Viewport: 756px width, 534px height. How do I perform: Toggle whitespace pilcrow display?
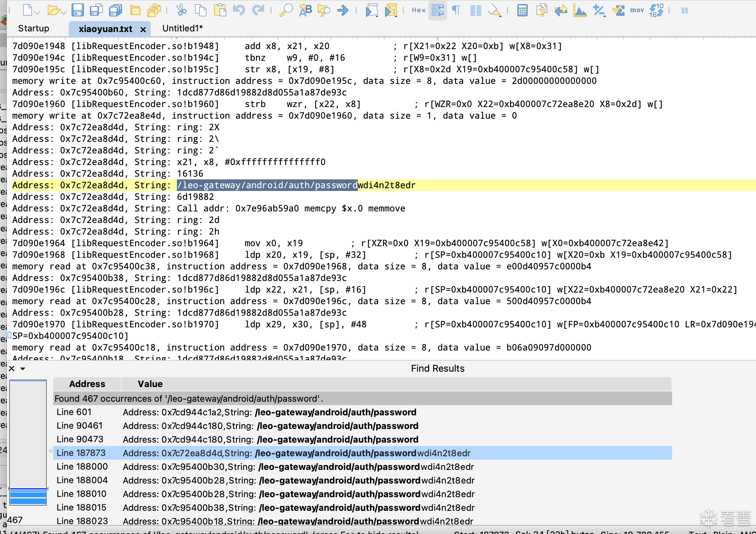point(456,10)
